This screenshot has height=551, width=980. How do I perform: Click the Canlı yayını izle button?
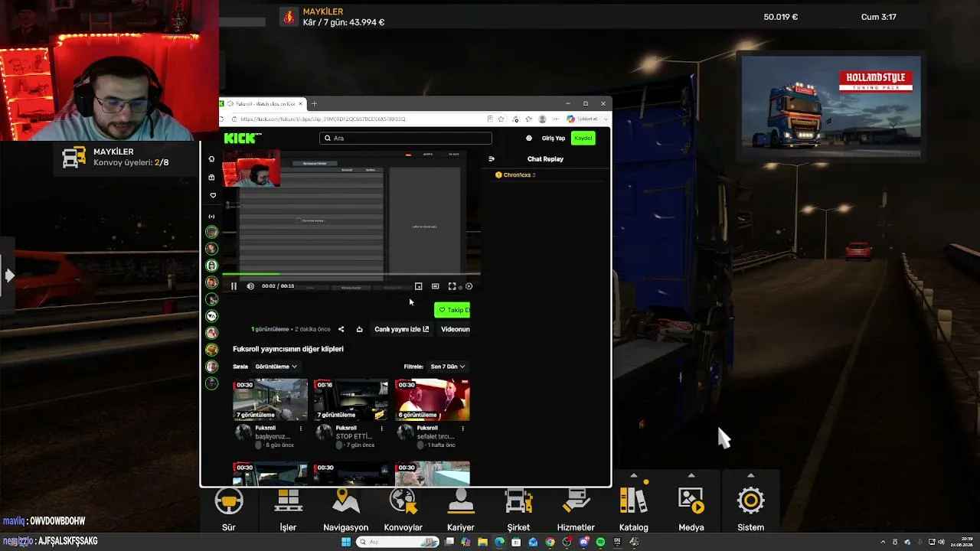pos(401,329)
